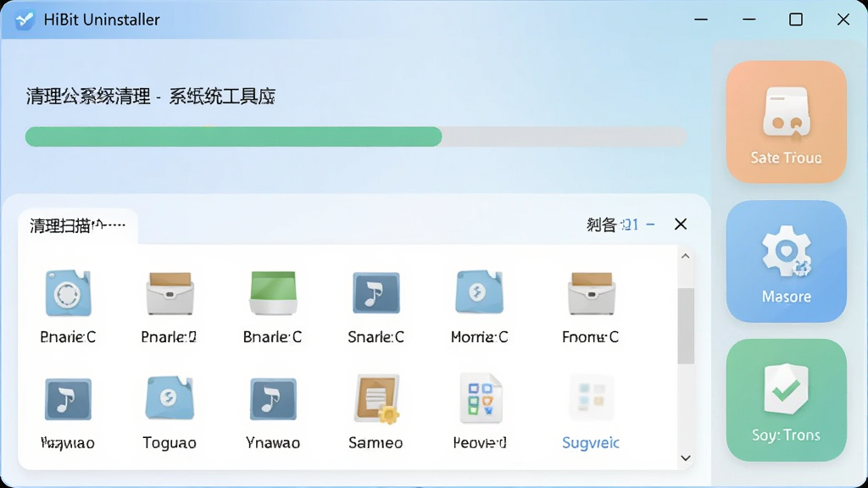Click the HiBit Uninstaller logo icon
868x488 pixels.
pos(25,20)
